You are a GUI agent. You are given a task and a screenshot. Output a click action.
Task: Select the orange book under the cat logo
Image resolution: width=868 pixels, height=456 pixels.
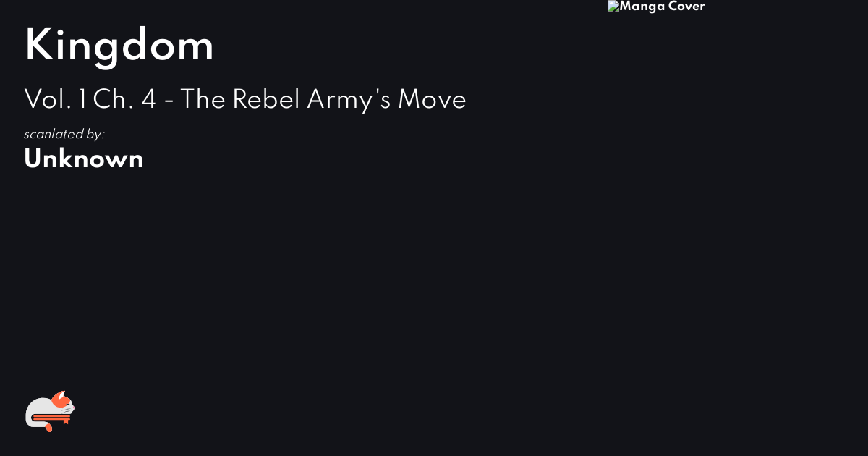(51, 418)
